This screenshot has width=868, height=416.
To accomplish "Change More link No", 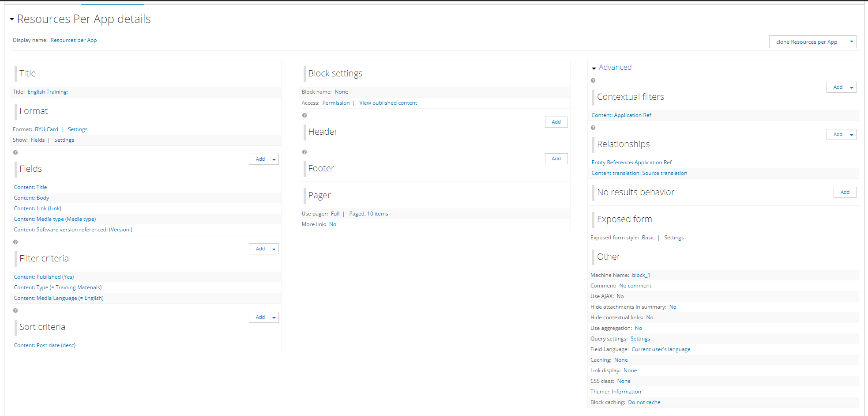I will pyautogui.click(x=333, y=224).
